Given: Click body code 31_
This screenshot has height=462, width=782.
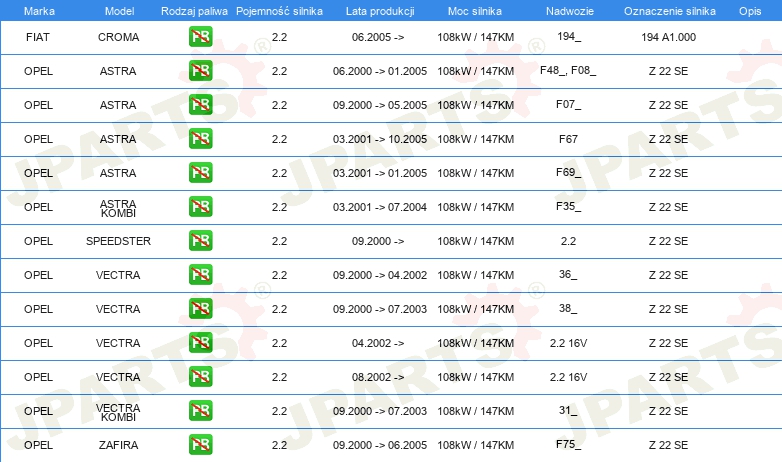Looking at the screenshot, I should 568,410.
